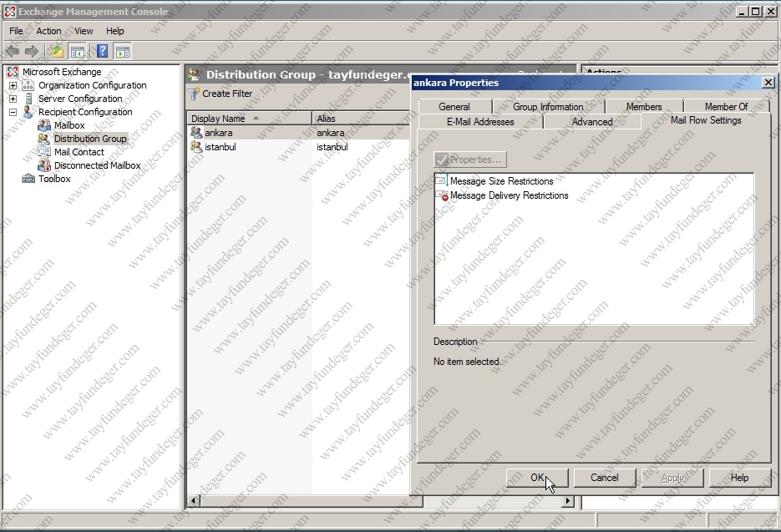
Task: Click the Create Filter funnel icon
Action: (x=193, y=94)
